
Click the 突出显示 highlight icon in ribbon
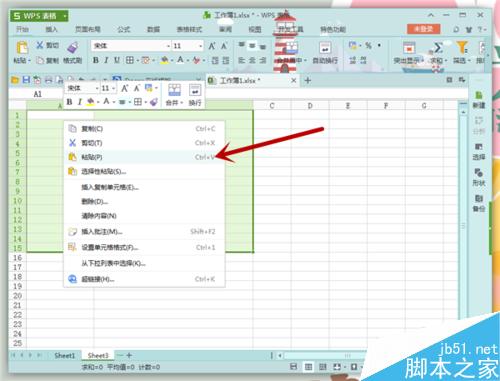point(409,48)
